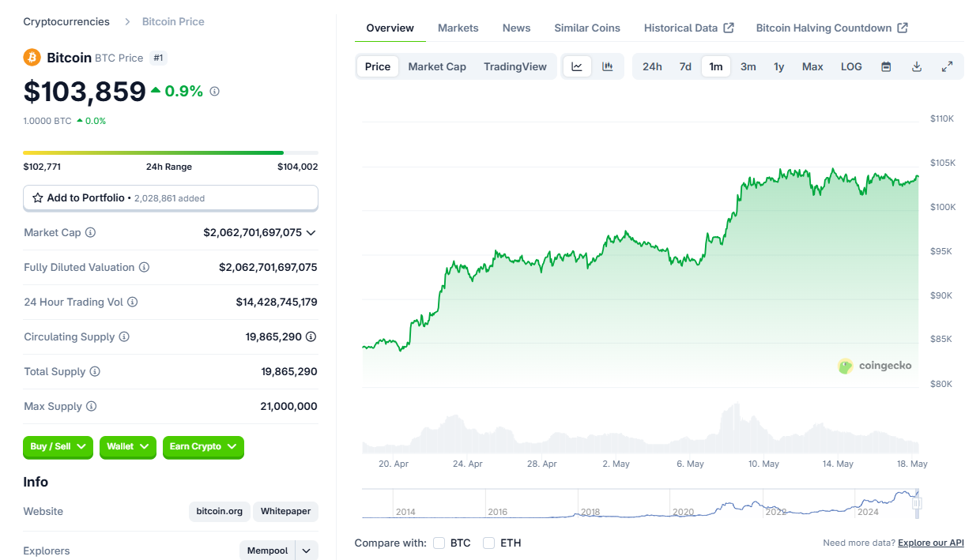
Task: Open the Whitepaper link
Action: (x=286, y=512)
